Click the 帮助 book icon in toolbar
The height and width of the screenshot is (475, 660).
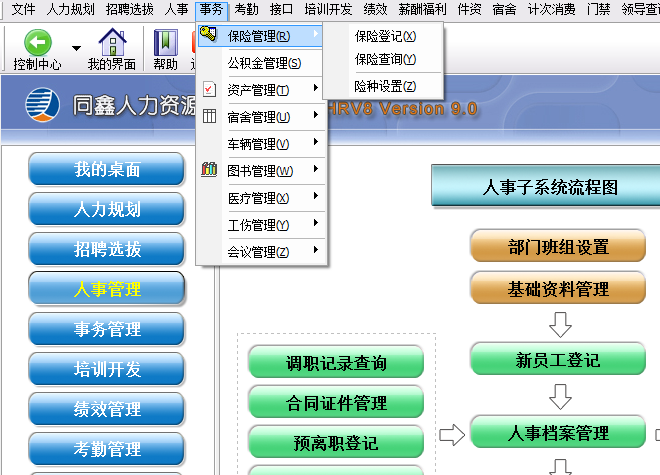[x=165, y=43]
